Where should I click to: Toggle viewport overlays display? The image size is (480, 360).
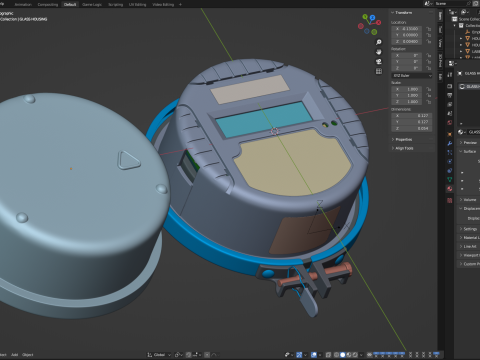[x=314, y=355]
